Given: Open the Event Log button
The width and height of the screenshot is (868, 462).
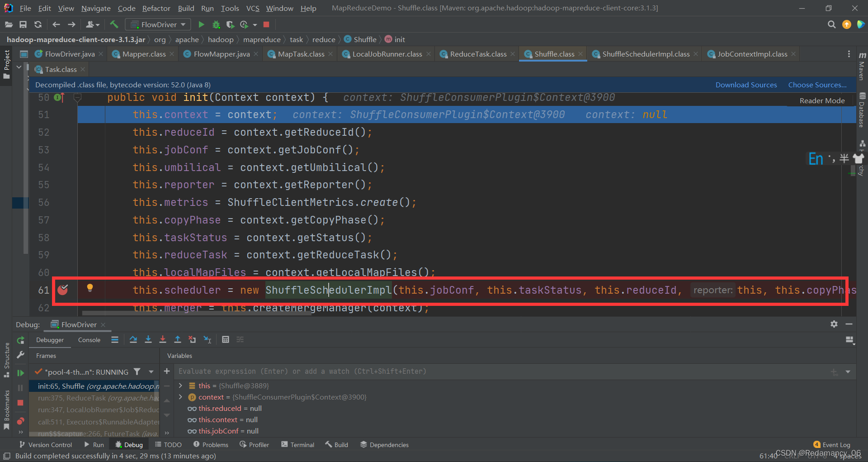Looking at the screenshot, I should pyautogui.click(x=832, y=445).
